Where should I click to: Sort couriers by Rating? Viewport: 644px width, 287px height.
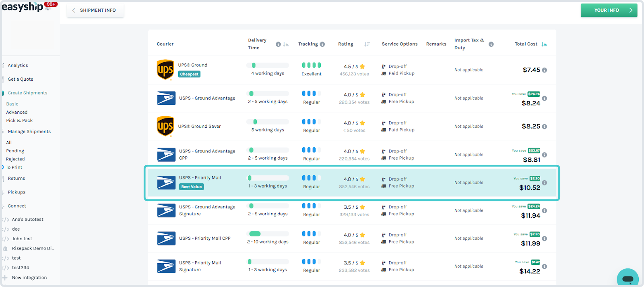click(x=367, y=44)
